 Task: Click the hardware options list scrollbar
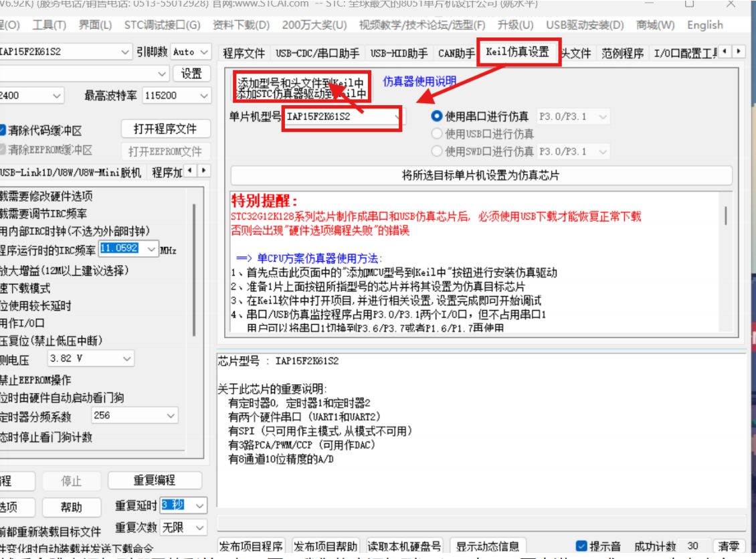194,270
